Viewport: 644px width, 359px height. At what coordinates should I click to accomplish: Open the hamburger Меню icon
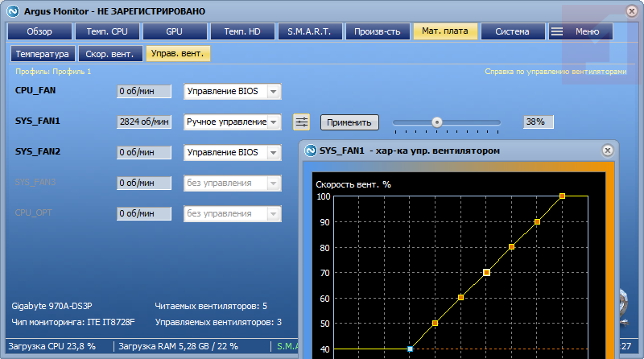557,31
